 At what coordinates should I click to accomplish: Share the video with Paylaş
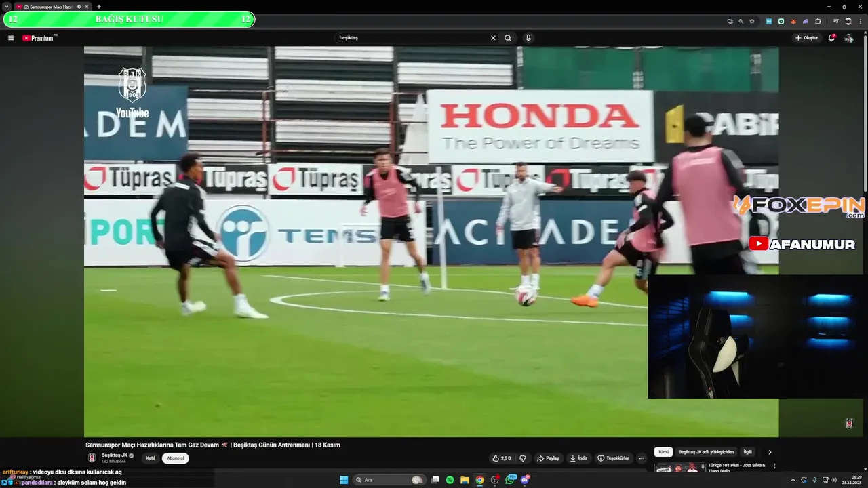[x=548, y=458]
